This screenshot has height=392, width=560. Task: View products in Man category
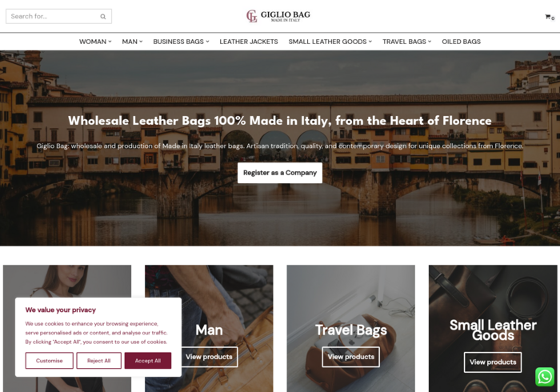coord(209,357)
